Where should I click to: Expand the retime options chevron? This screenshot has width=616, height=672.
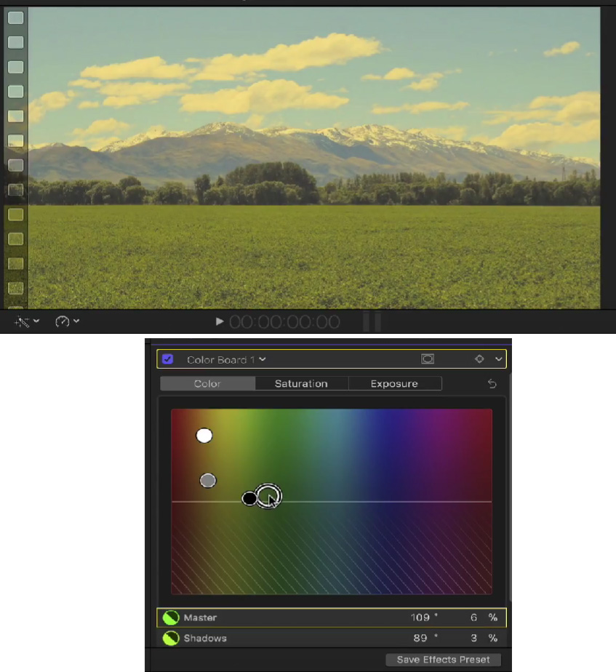pos(76,321)
